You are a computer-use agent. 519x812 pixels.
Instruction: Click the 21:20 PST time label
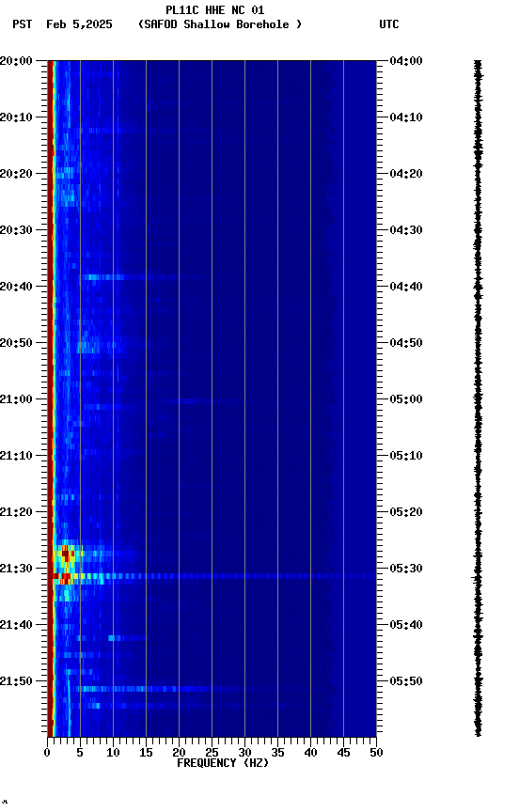click(x=16, y=512)
